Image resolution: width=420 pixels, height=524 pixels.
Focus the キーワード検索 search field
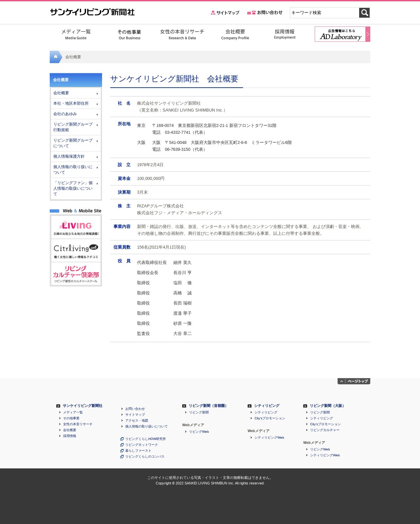click(x=324, y=13)
